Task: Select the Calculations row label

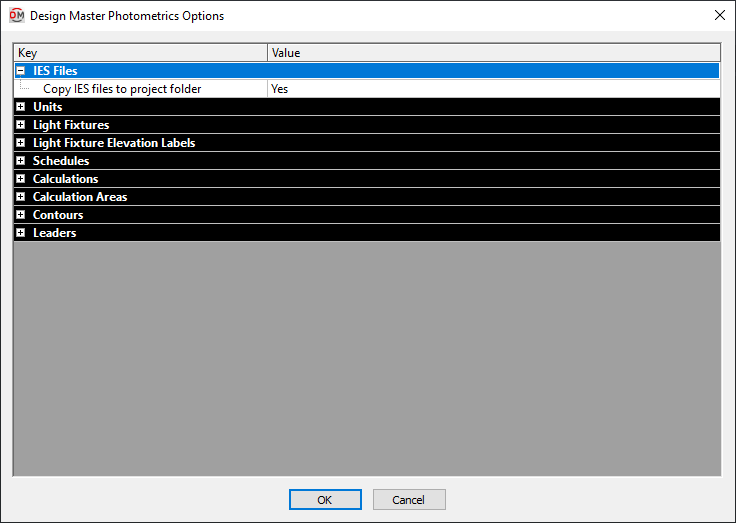Action: [65, 179]
